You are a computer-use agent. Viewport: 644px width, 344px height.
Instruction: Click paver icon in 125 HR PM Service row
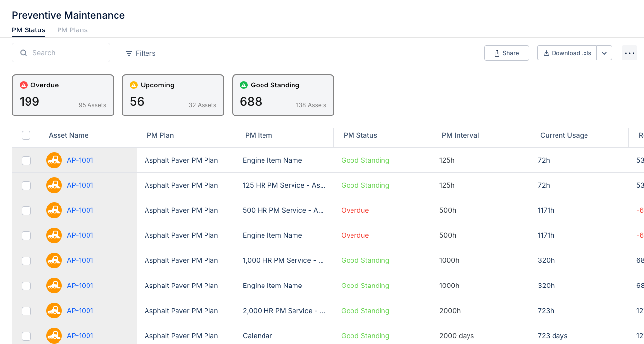pos(54,185)
